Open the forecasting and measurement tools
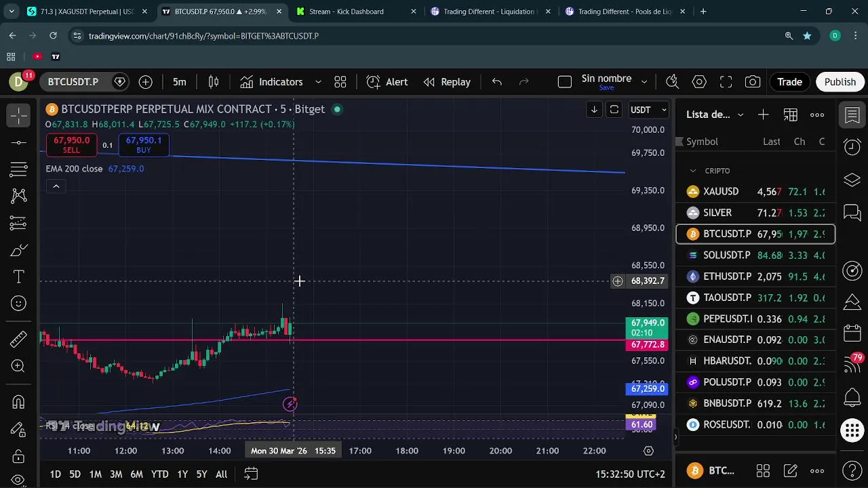 coord(18,223)
